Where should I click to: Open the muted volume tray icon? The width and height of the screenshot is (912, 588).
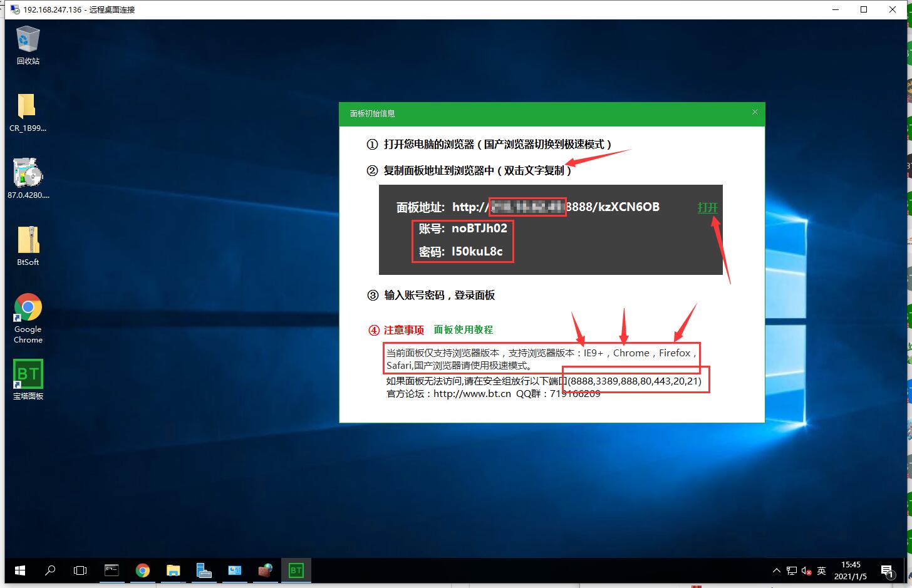click(807, 570)
